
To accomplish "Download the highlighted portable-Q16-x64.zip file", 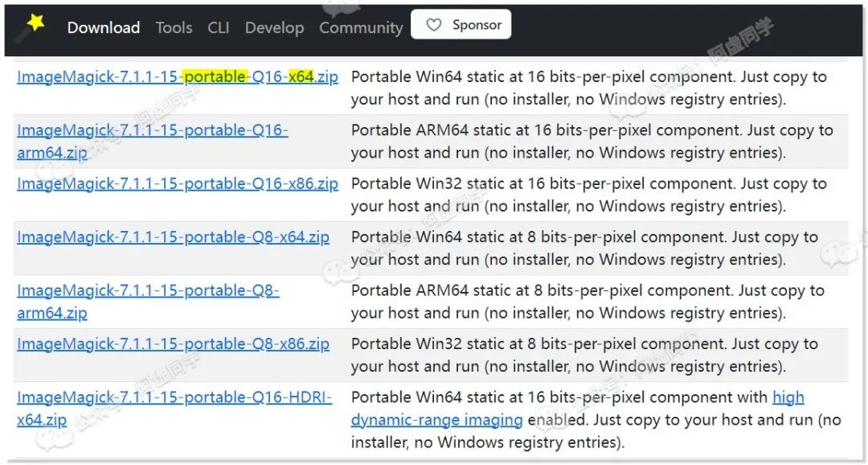I will coord(177,77).
